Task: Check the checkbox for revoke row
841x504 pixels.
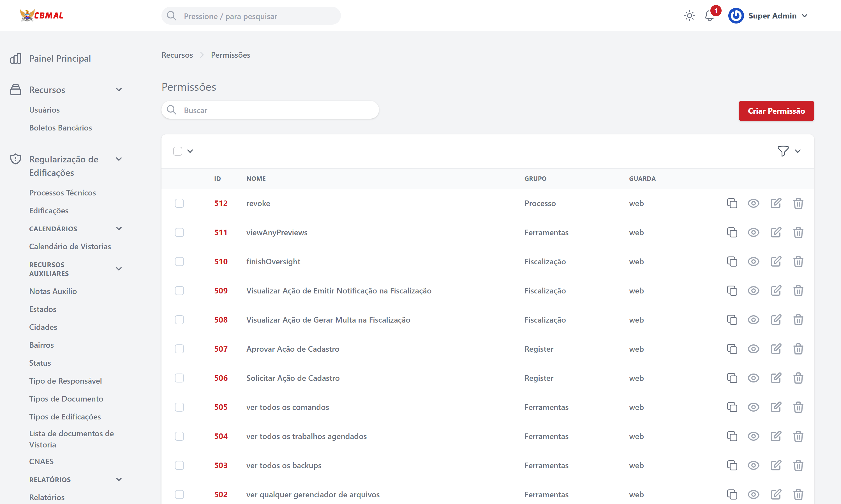Action: (179, 203)
